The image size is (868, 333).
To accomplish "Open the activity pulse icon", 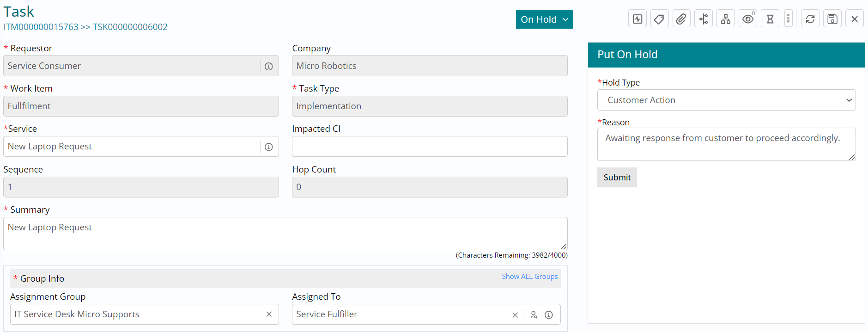I will 637,19.
